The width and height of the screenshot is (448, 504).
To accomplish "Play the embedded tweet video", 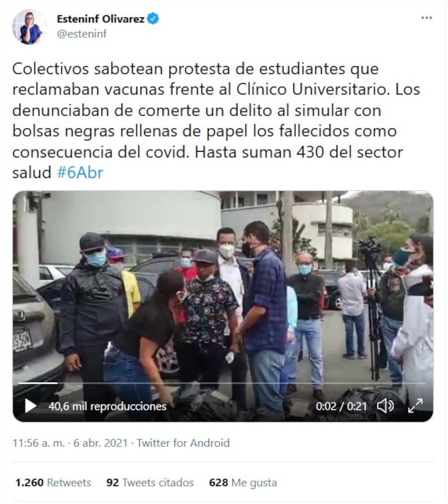I will click(x=30, y=406).
